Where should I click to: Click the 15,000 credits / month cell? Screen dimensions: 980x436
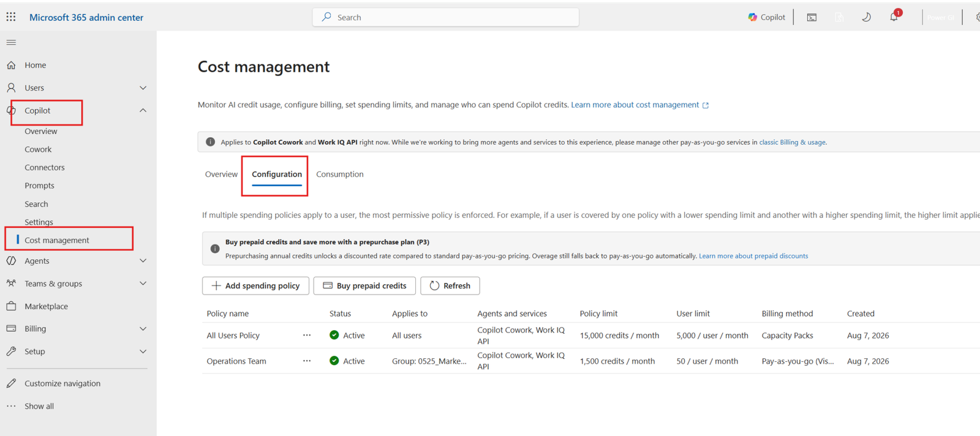click(x=619, y=336)
